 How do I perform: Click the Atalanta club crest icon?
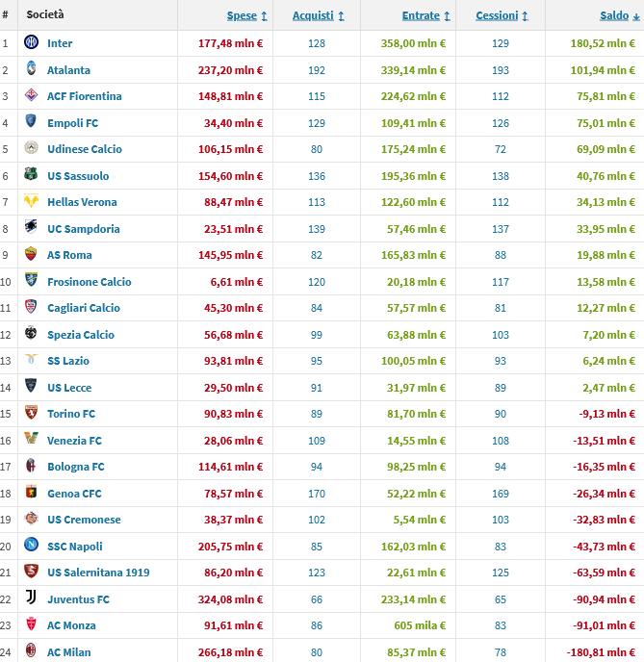tap(31, 68)
